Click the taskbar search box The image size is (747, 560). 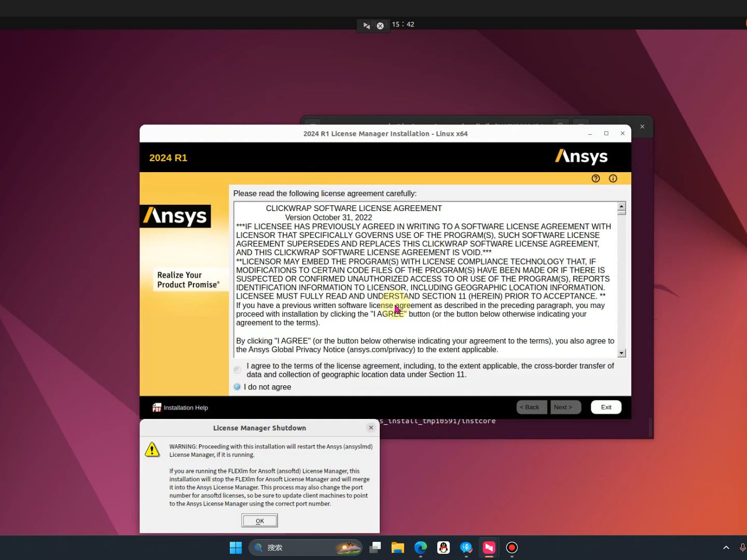[x=305, y=548]
